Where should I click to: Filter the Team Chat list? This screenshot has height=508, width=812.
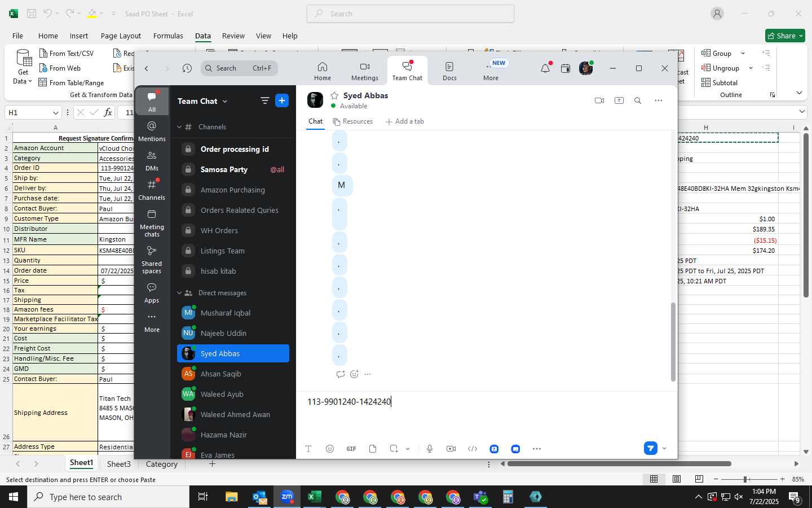(x=264, y=100)
